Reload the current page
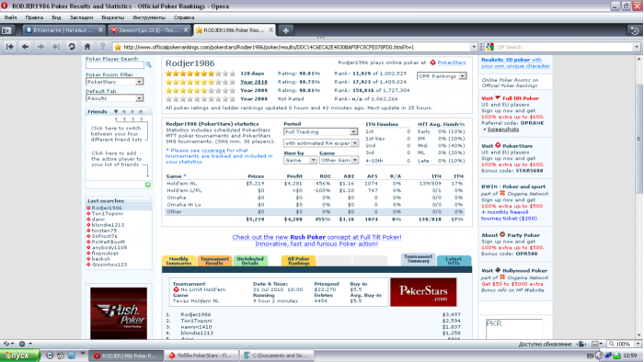This screenshot has height=362, width=644. [x=72, y=47]
